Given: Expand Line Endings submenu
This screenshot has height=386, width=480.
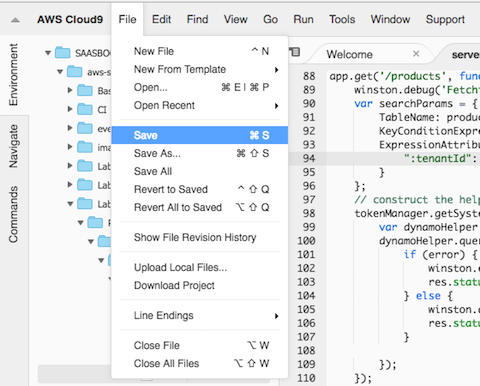Looking at the screenshot, I should click(x=200, y=315).
